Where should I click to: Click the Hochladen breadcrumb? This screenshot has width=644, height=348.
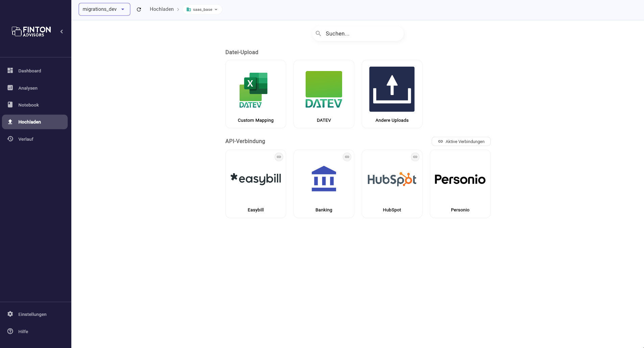tap(162, 9)
